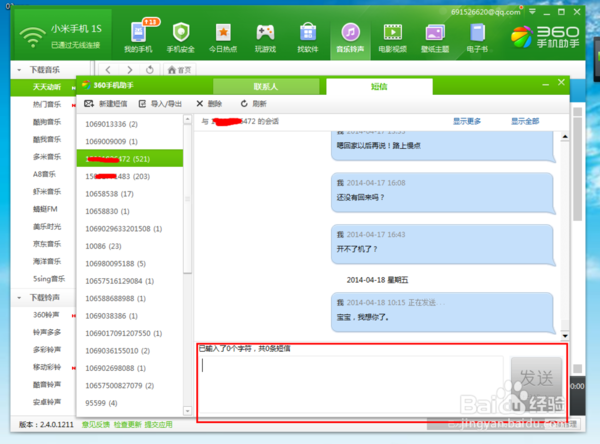Click 显示全部 link in conversation header
This screenshot has height=444, width=600.
(x=525, y=121)
